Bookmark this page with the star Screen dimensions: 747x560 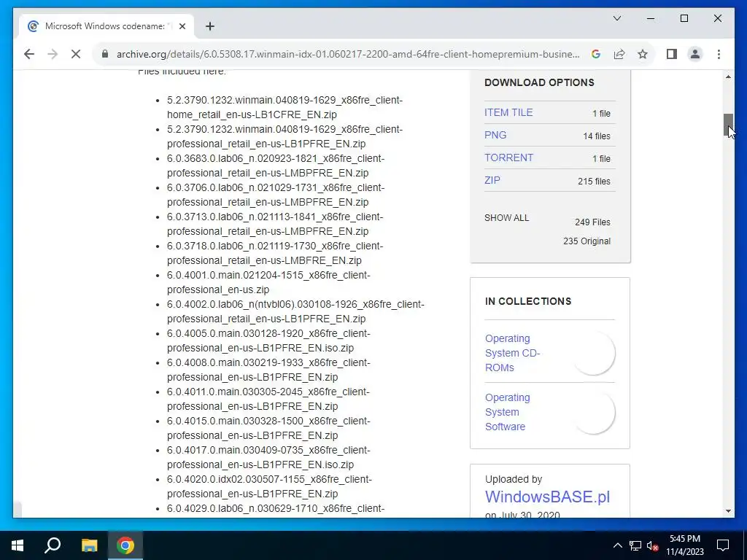643,54
